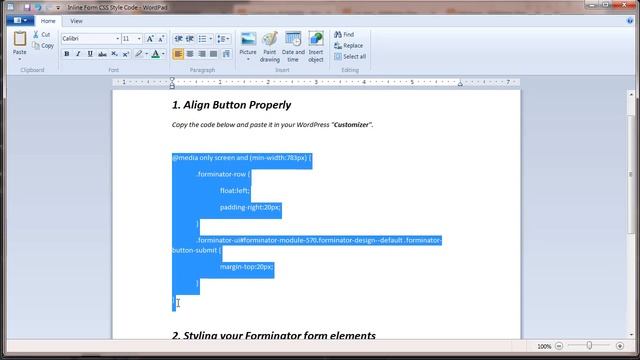Click the Replace button

point(349,46)
